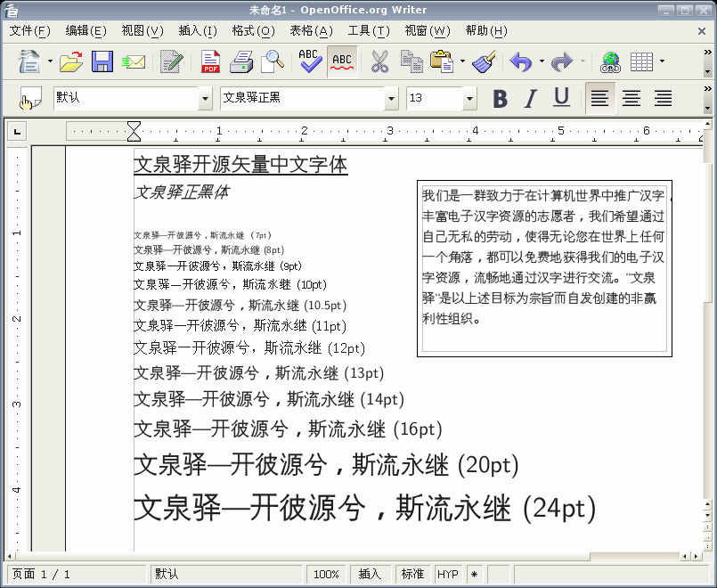Click the 24pt sample text line
Viewport: 717px width, 588px height.
[x=364, y=508]
